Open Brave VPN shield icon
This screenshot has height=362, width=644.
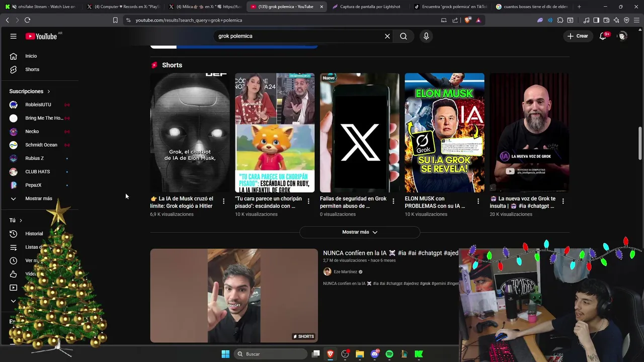click(x=626, y=20)
